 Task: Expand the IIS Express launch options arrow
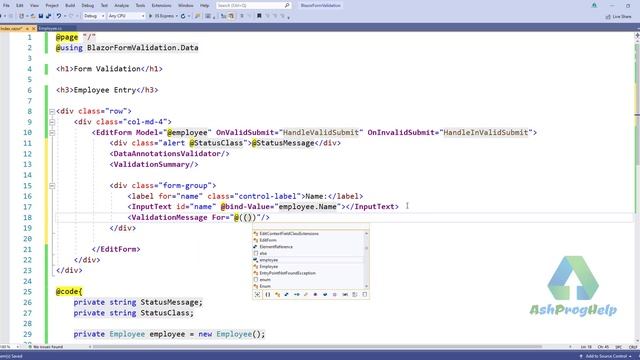coord(176,16)
